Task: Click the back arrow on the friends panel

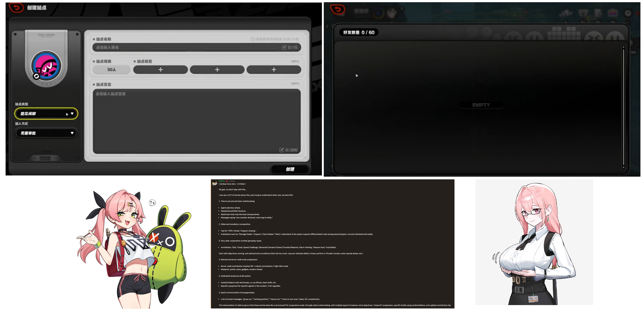Action: [337, 10]
